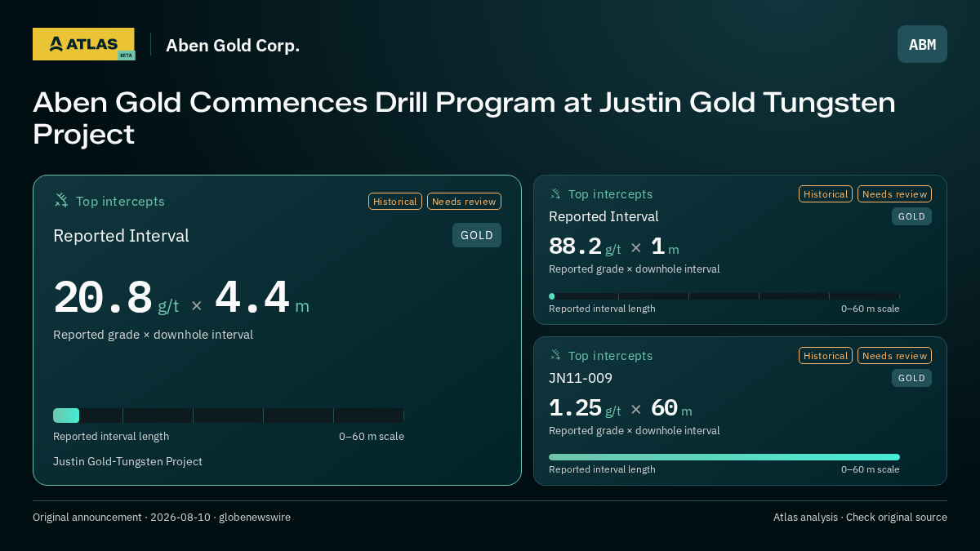Image resolution: width=980 pixels, height=551 pixels.
Task: Click the 1.25 grade value
Action: (x=575, y=408)
